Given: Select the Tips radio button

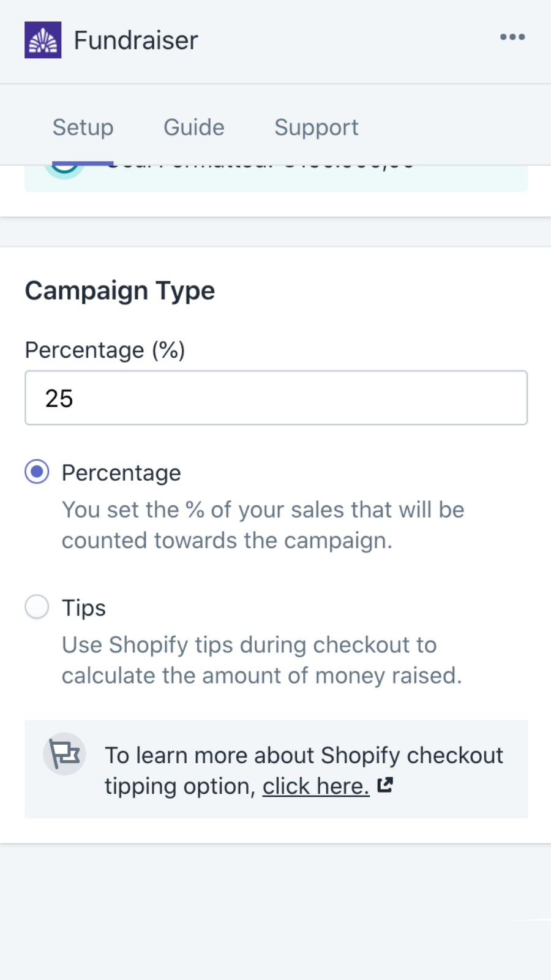Looking at the screenshot, I should tap(37, 607).
